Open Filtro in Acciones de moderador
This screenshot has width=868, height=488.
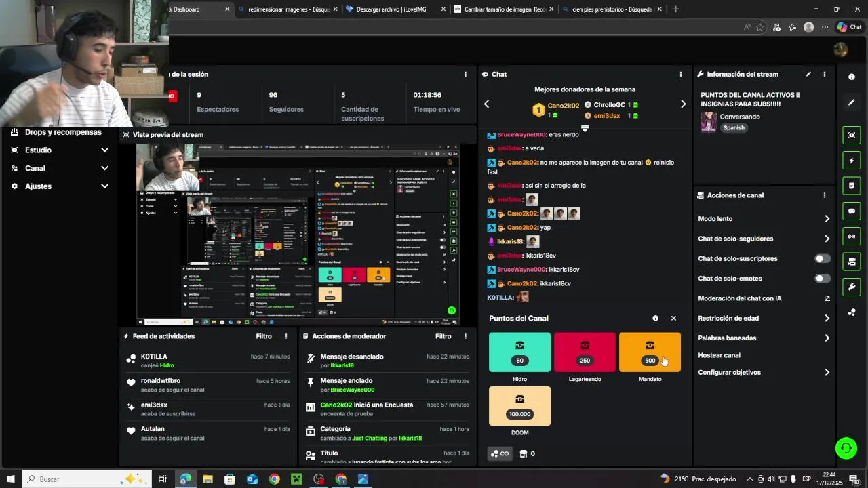(443, 336)
